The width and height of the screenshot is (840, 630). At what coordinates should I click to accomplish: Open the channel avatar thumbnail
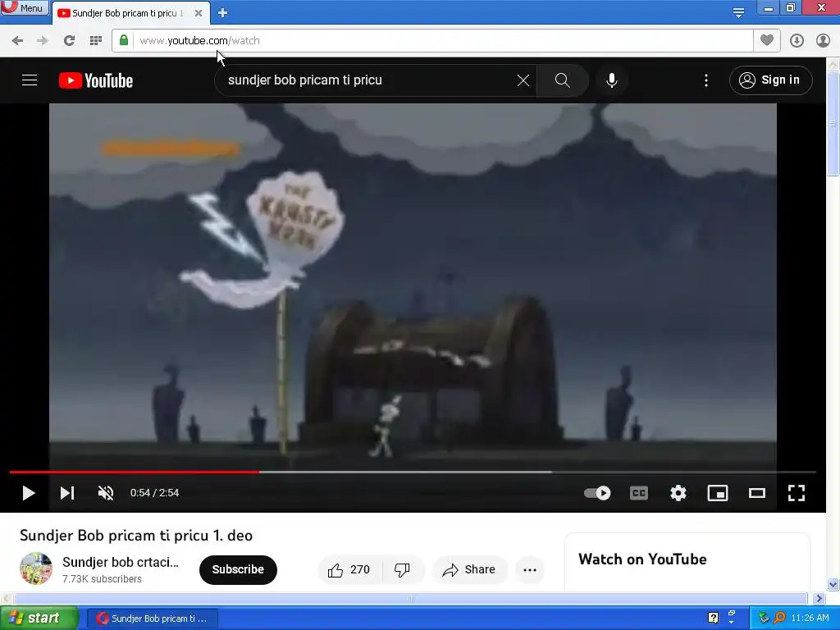tap(36, 569)
